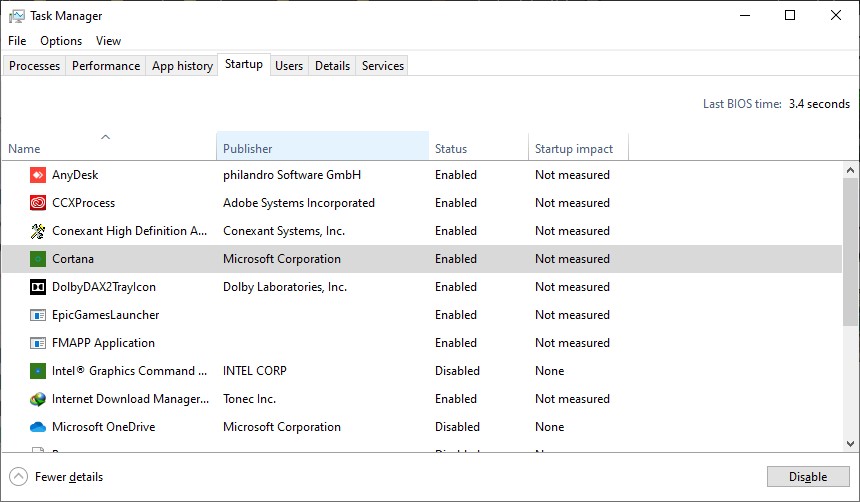Switch to the Services tab
This screenshot has height=502, width=860.
pyautogui.click(x=383, y=66)
